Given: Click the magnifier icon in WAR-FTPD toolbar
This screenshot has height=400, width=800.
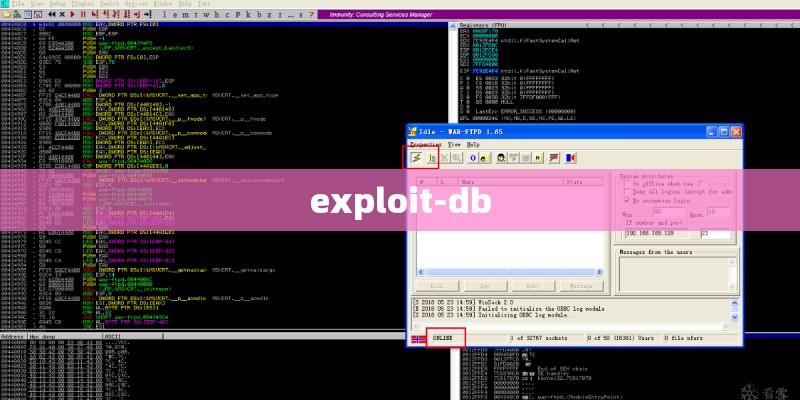Looking at the screenshot, I should pos(457,158).
